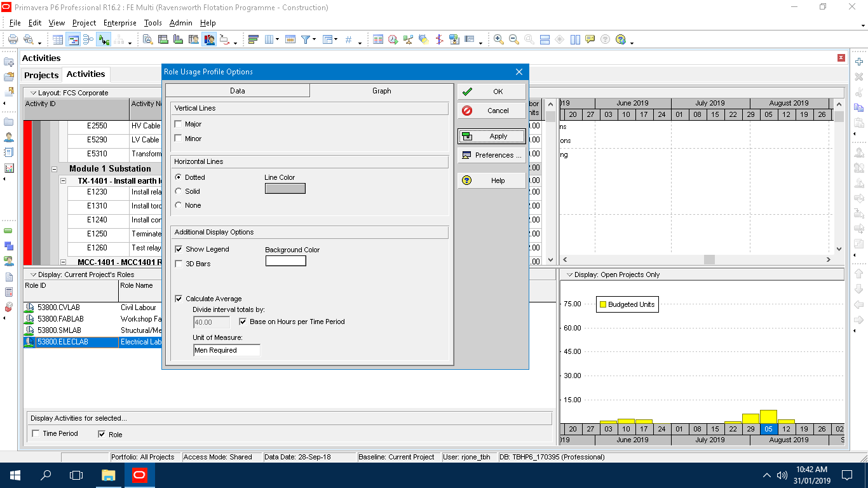
Task: Open the Bars formatting icon
Action: click(x=253, y=39)
